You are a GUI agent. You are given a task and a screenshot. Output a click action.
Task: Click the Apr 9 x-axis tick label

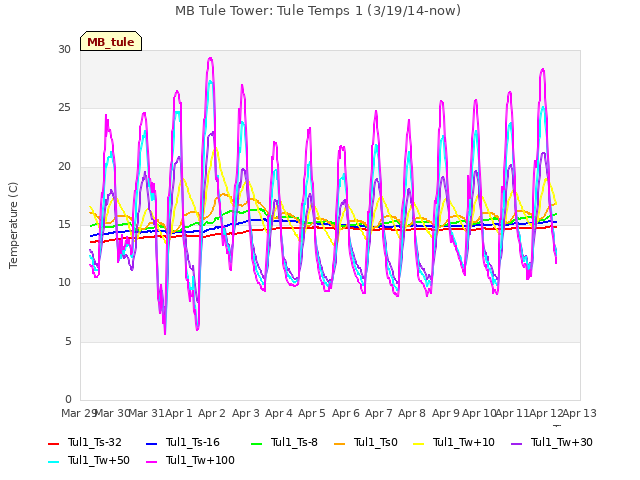(x=446, y=413)
